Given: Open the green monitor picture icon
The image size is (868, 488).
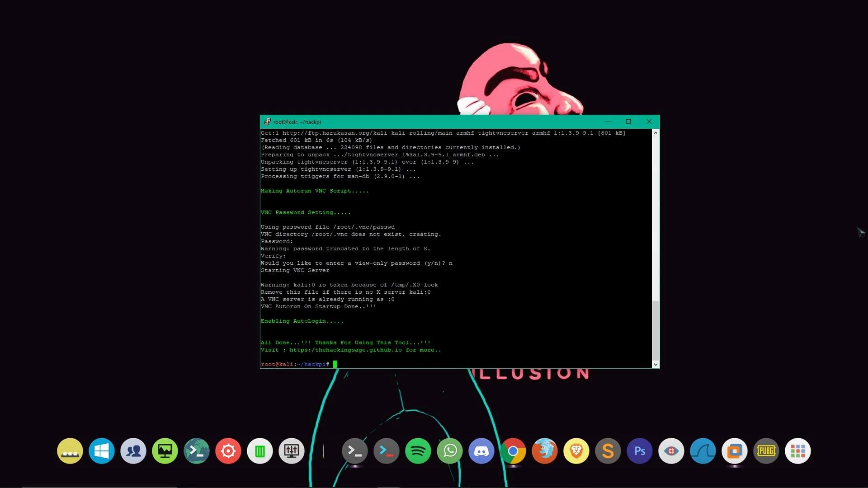Looking at the screenshot, I should click(x=165, y=451).
